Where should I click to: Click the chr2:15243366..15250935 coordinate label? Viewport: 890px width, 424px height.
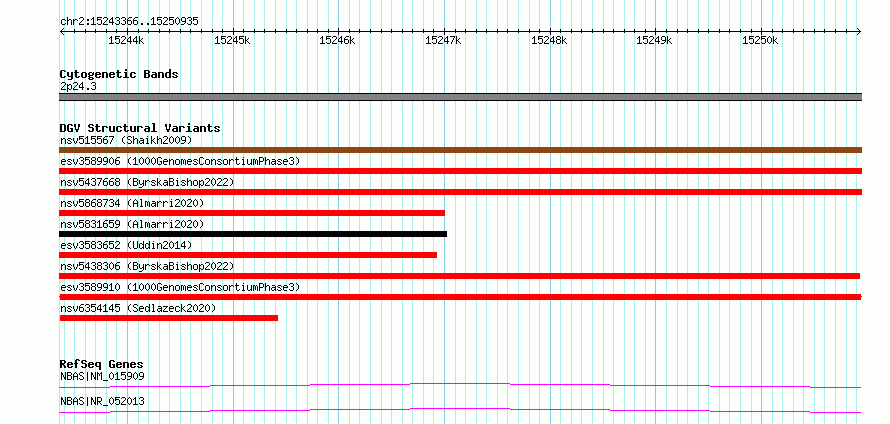pyautogui.click(x=129, y=22)
